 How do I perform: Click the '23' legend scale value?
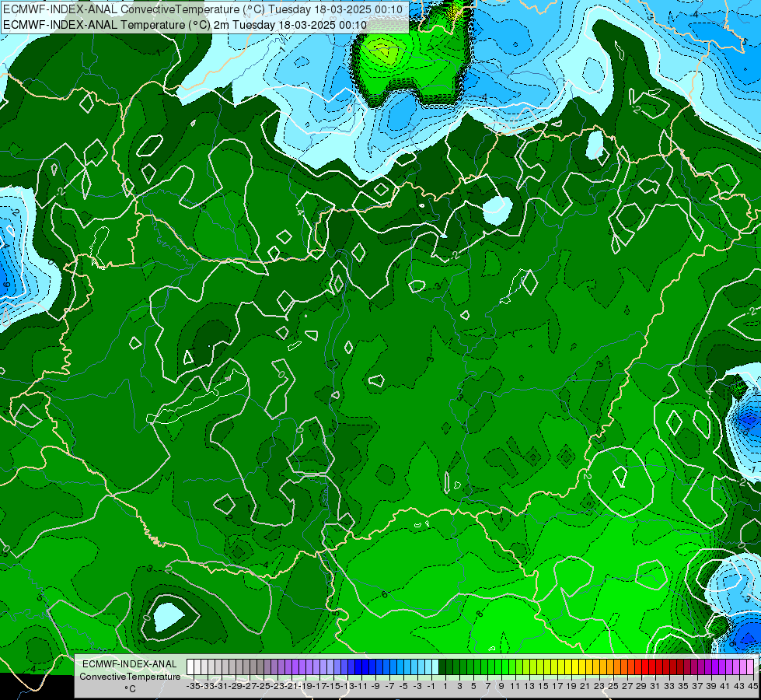click(599, 686)
